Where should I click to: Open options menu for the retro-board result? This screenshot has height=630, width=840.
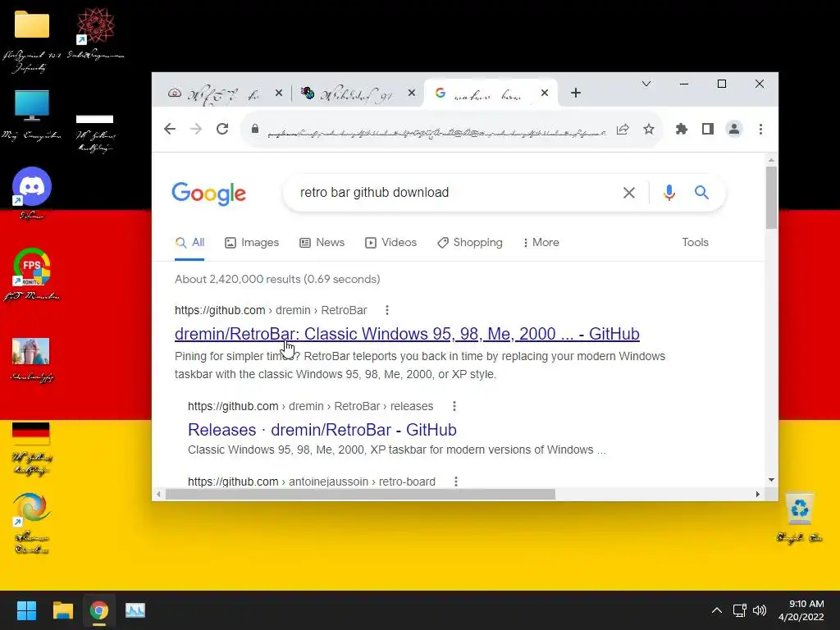(456, 482)
